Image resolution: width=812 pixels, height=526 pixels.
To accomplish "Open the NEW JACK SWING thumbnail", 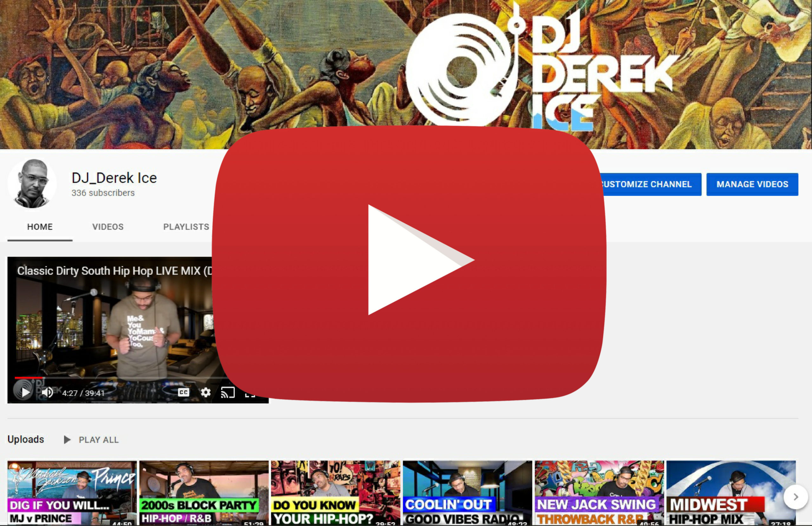I will pyautogui.click(x=599, y=493).
